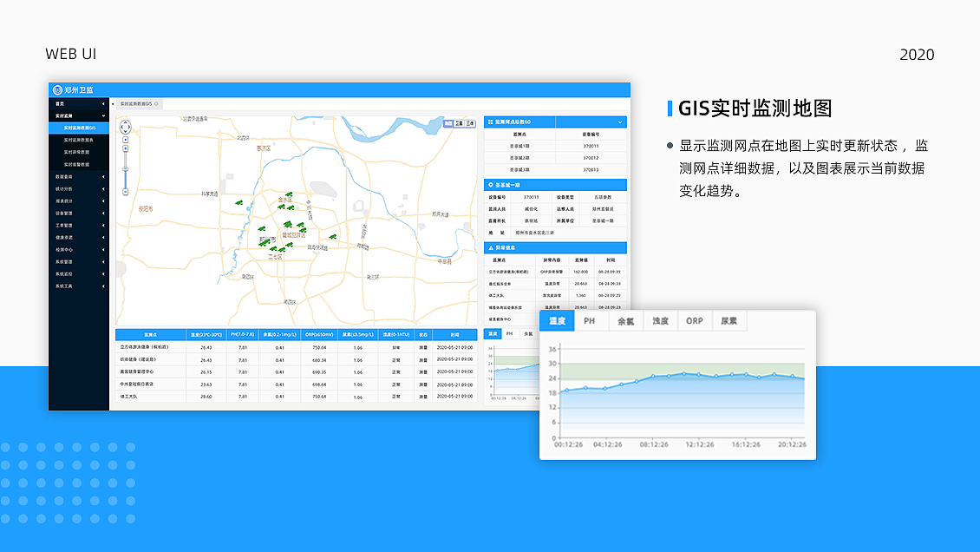Click the 状态 column header in the data table

click(423, 335)
